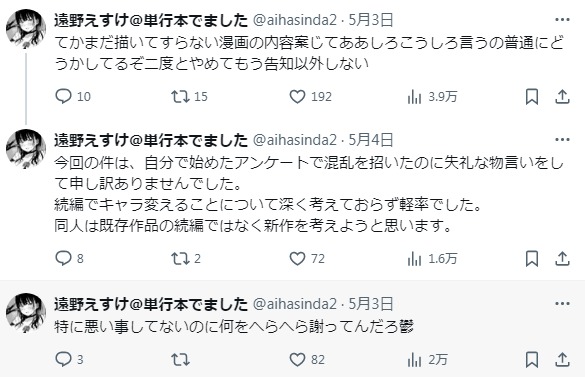Image resolution: width=585 pixels, height=377 pixels.
Task: Open the 5月4日 date link of second tweet
Action: 371,140
